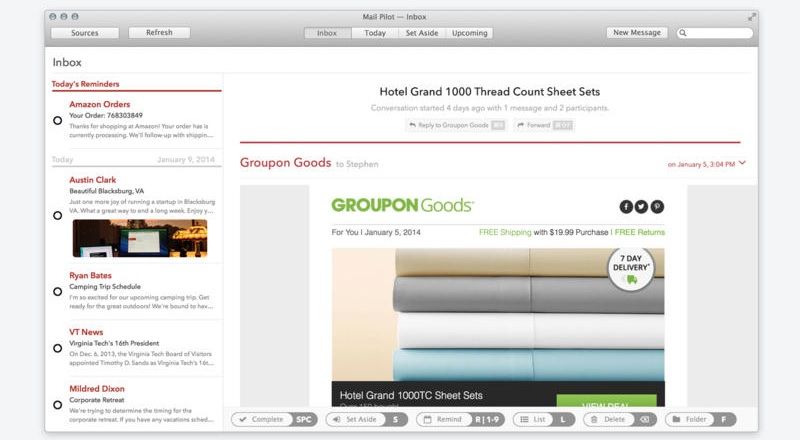Mark message Complete

(x=274, y=420)
